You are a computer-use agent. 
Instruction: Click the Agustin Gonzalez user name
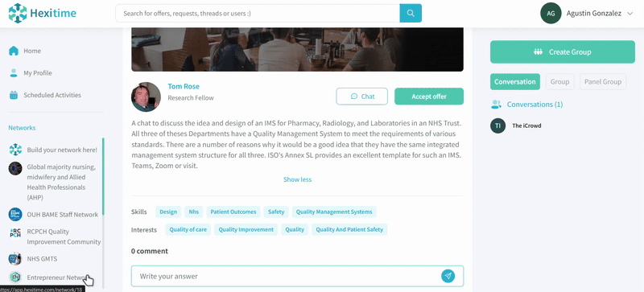594,13
